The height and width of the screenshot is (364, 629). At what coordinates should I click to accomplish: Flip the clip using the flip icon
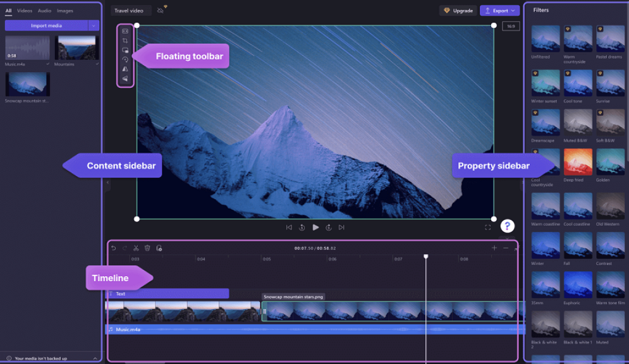point(125,69)
